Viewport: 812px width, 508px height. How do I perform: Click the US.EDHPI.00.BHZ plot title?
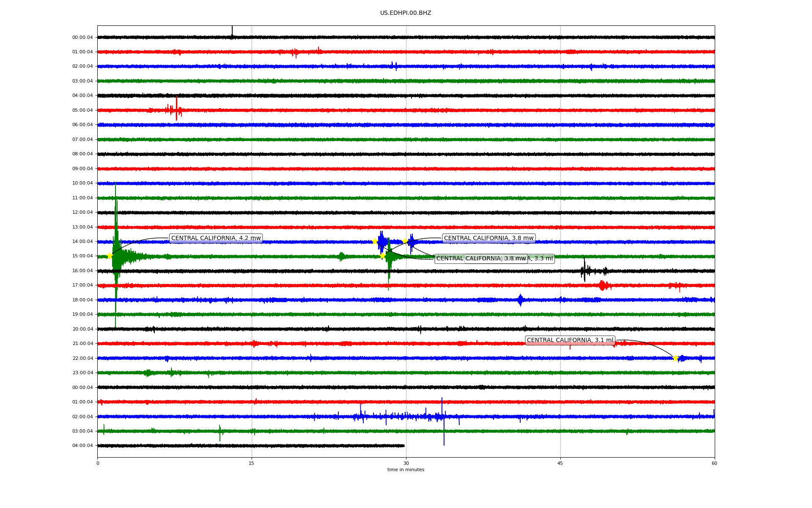pyautogui.click(x=405, y=13)
